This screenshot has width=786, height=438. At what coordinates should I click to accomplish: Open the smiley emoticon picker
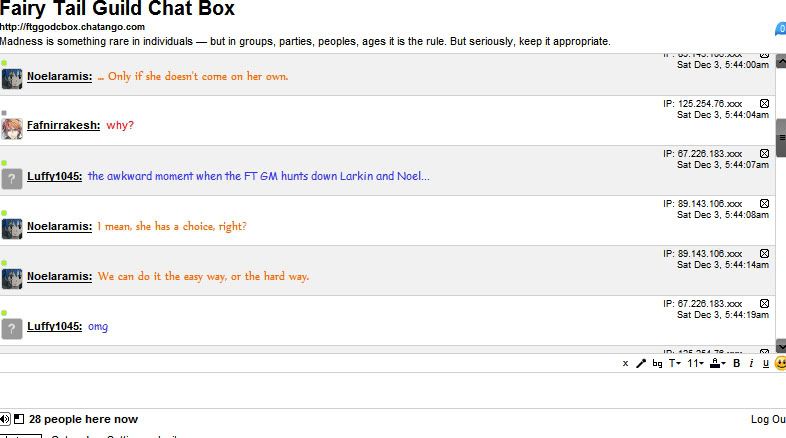pos(780,363)
